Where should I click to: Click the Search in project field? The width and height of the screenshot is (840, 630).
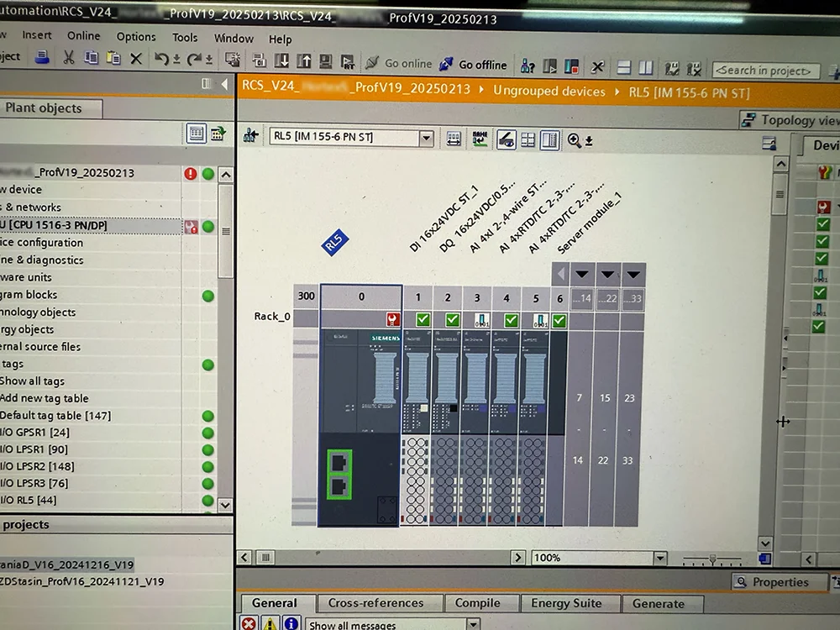tap(766, 71)
